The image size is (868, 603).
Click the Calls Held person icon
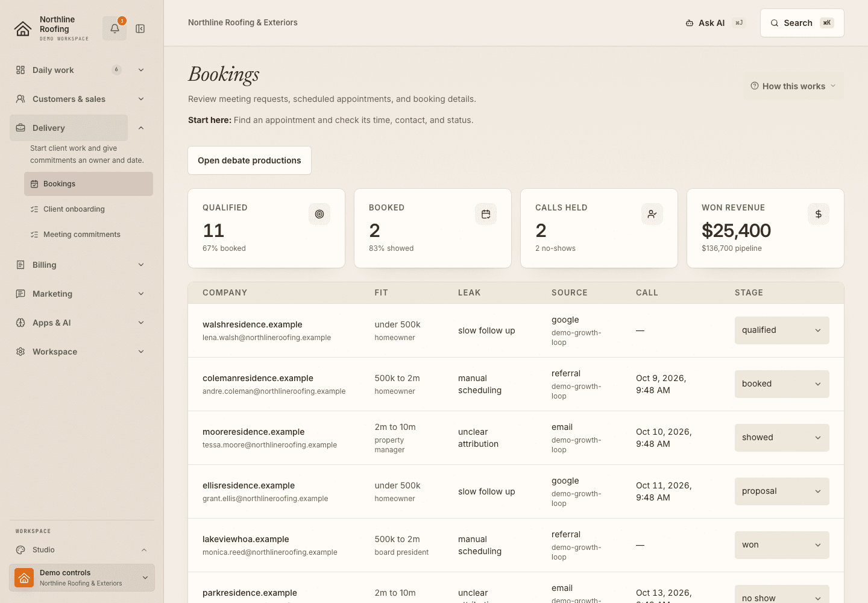coord(652,214)
